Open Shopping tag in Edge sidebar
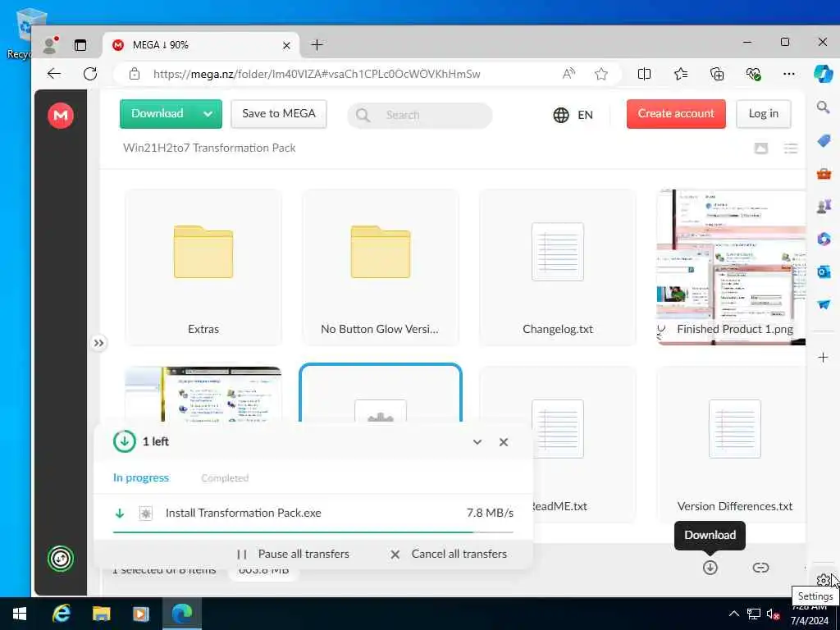The height and width of the screenshot is (630, 840). point(824,141)
